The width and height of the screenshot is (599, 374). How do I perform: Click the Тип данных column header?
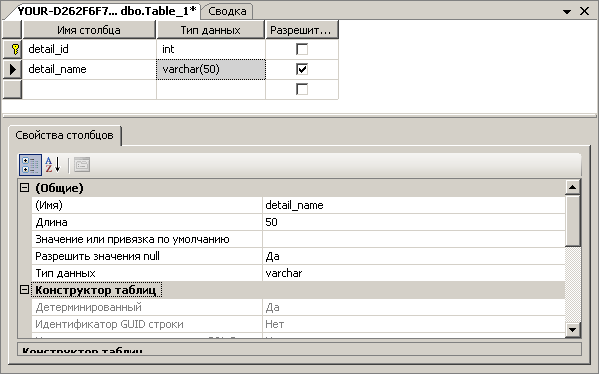point(210,30)
